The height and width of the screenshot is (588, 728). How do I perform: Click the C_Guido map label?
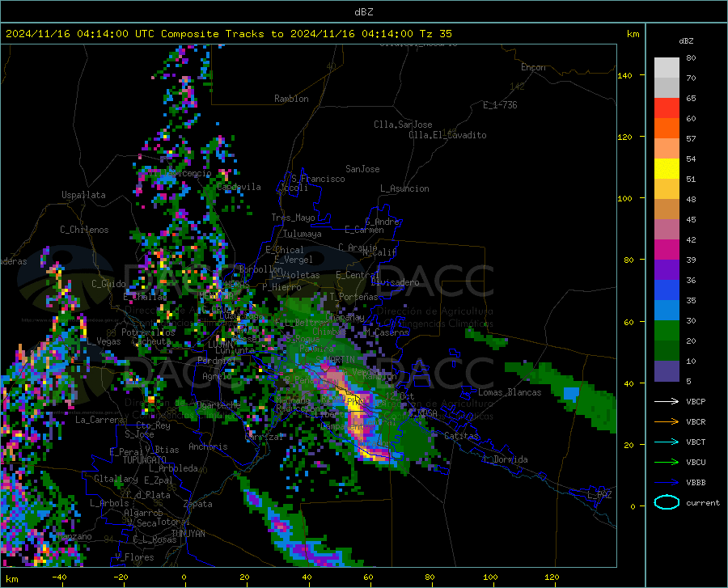pyautogui.click(x=108, y=284)
